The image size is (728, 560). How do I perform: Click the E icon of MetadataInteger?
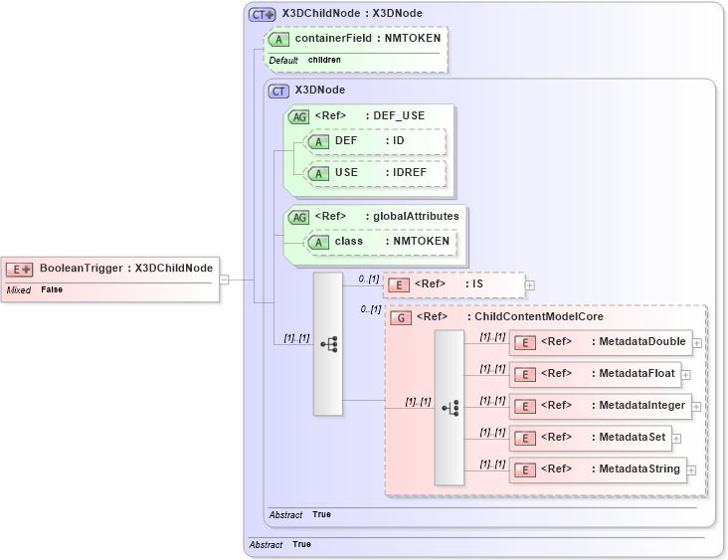coord(525,407)
